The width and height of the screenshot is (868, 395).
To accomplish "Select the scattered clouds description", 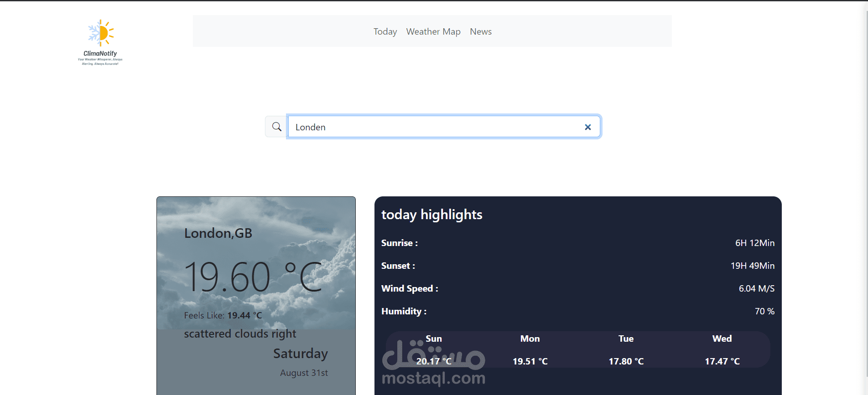I will [x=240, y=334].
